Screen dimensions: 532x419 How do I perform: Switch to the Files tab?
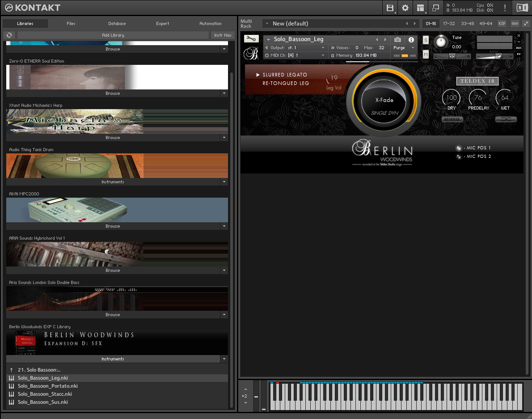(71, 23)
